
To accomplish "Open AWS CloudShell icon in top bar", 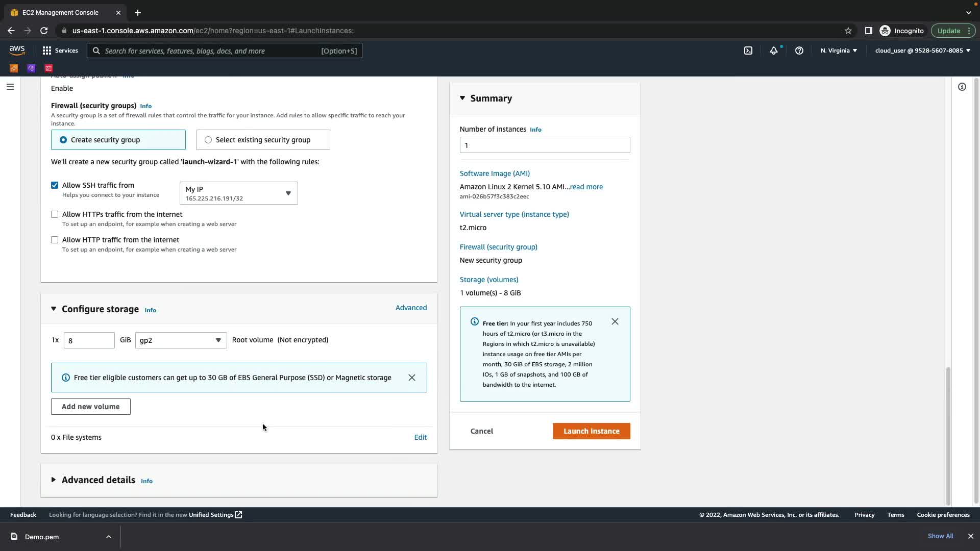I will tap(748, 51).
